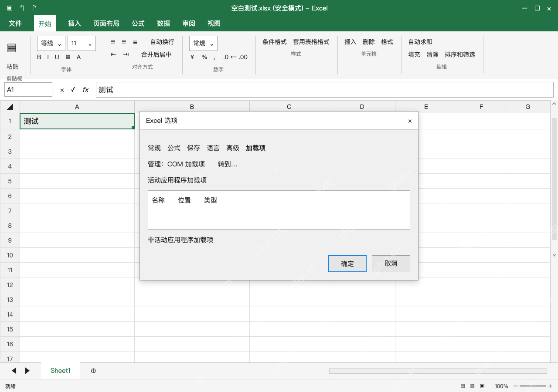Viewport: 558px width, 392px height.
Task: Select the 常规 tab in Excel 选项
Action: (154, 148)
